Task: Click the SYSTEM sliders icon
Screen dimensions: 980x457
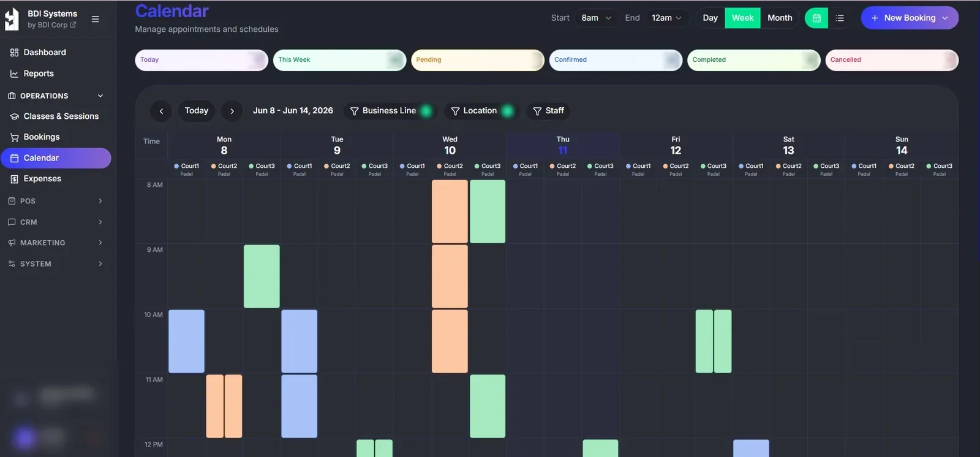Action: (x=12, y=264)
